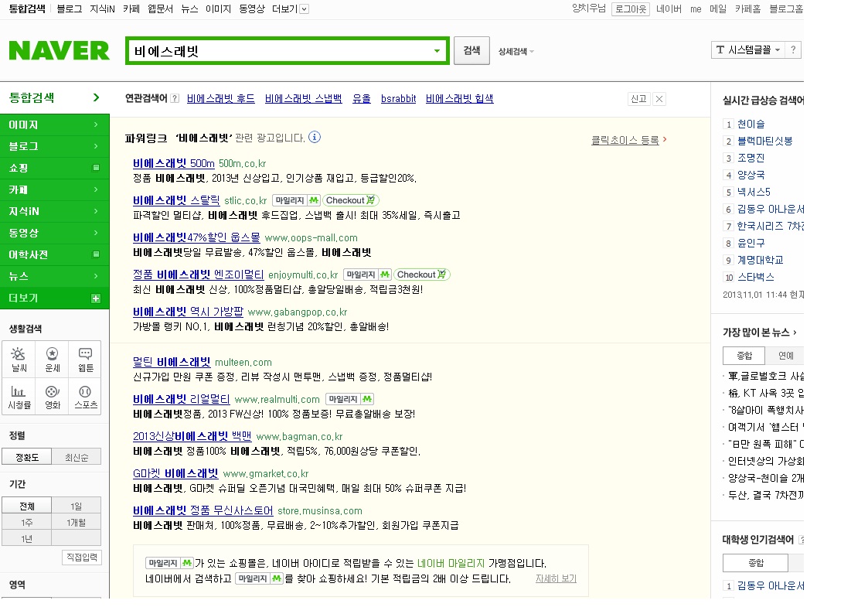
Task: Open 가장 많이 본 뉴스 heading arrow
Action: click(795, 333)
